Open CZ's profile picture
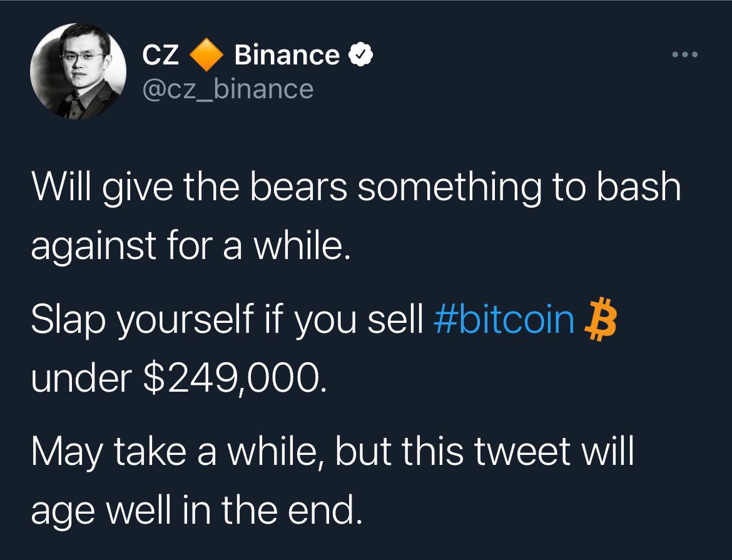 pos(78,72)
